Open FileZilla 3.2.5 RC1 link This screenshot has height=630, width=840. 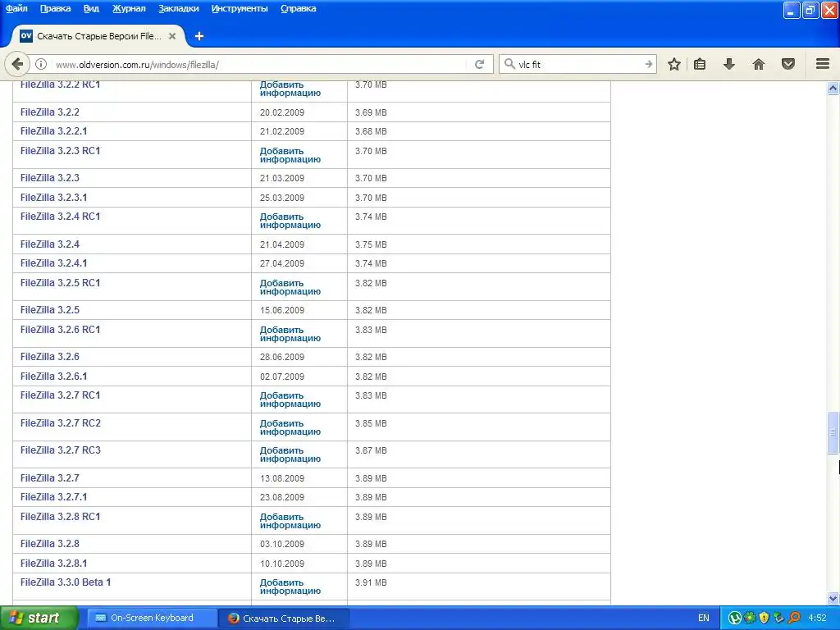(60, 283)
